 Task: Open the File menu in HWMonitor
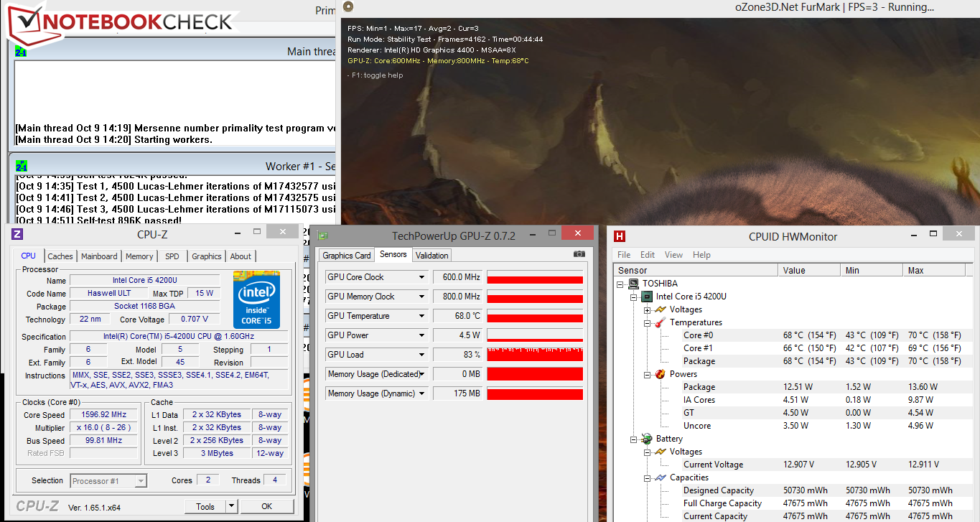[x=624, y=255]
